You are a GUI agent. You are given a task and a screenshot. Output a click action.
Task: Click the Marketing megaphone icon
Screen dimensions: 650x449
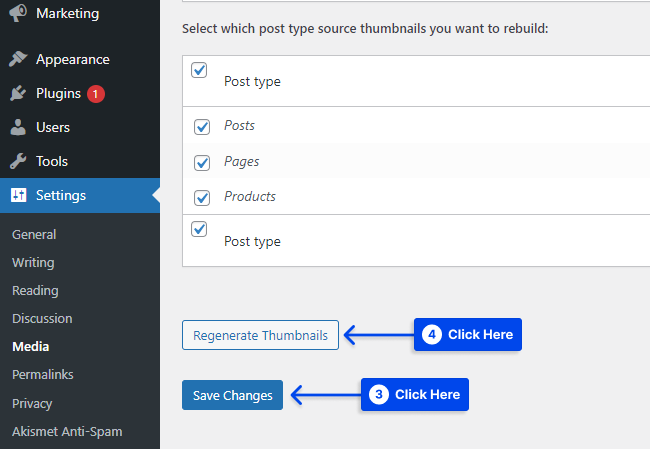pos(18,13)
